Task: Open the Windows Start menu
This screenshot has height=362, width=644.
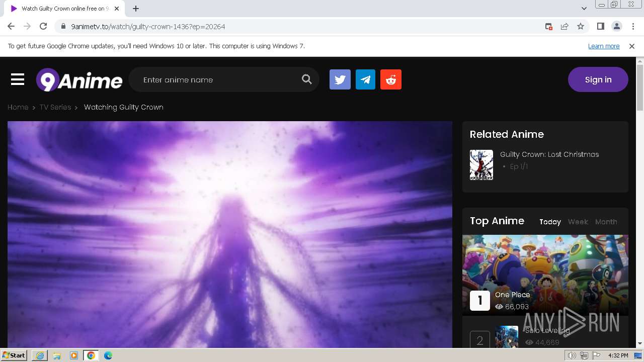Action: tap(14, 355)
